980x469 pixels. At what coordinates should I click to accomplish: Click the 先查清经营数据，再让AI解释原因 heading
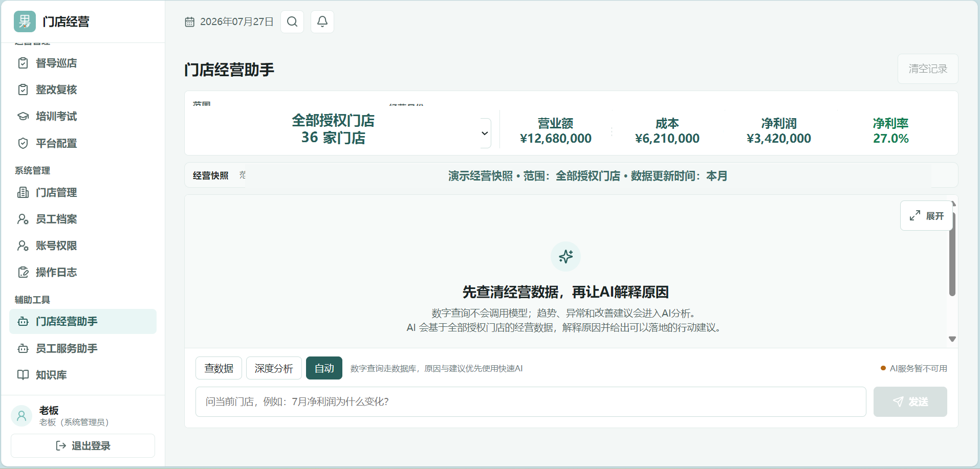(565, 292)
